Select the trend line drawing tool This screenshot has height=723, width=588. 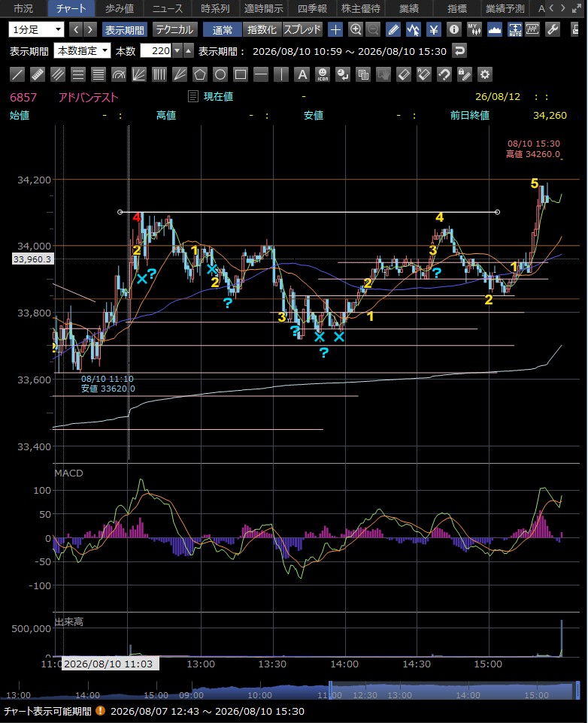click(x=17, y=74)
